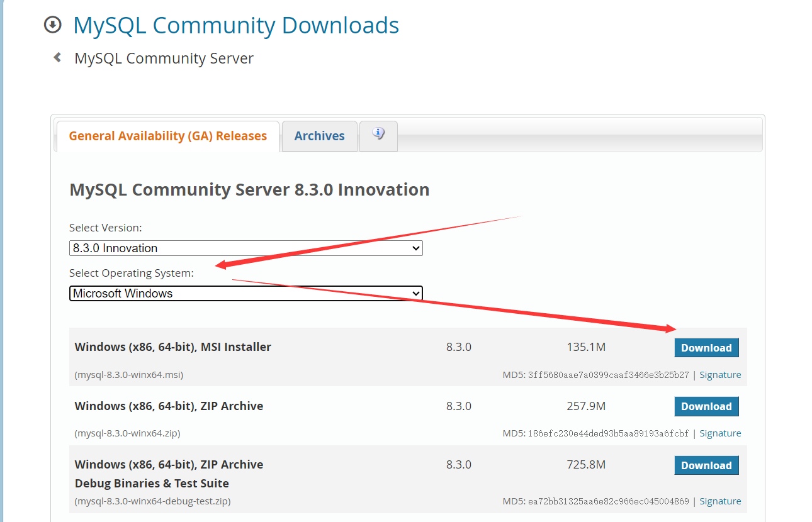Click the file name (mysql-8.3.0-winx64-debug-test.zip)
The width and height of the screenshot is (812, 522).
pyautogui.click(x=152, y=501)
